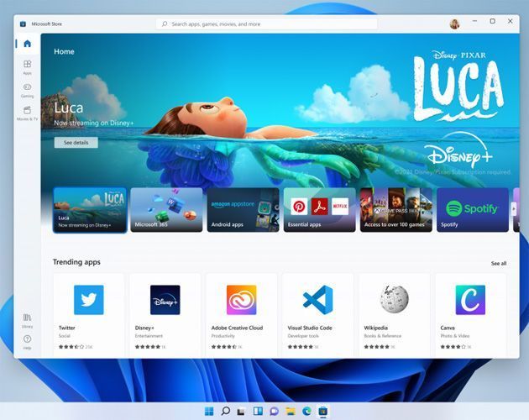Choose the Microsoft 365 featured card

point(166,209)
